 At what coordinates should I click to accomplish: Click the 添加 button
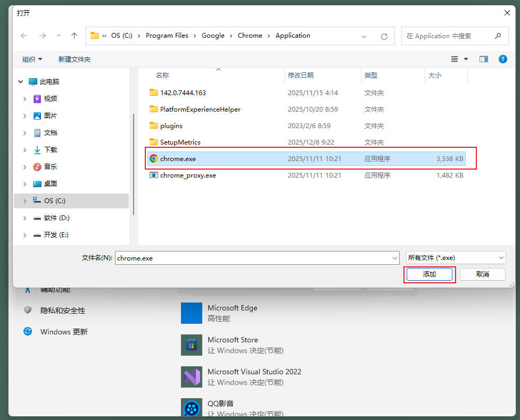click(429, 274)
